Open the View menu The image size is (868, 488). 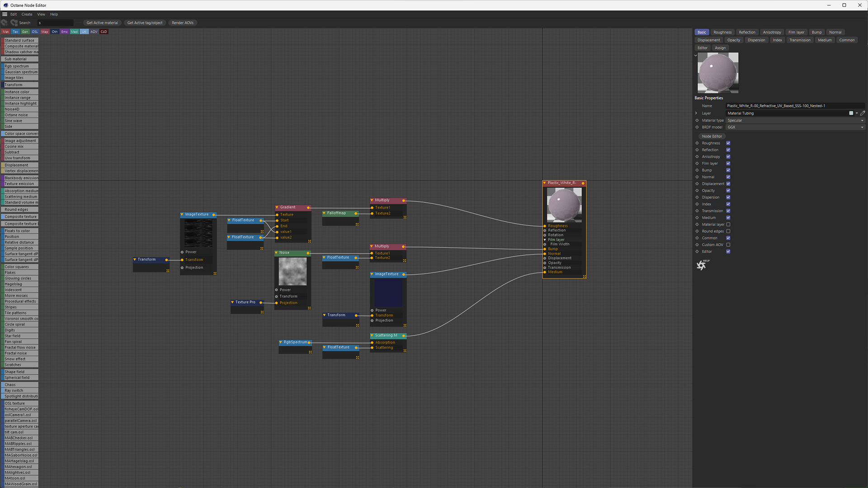pyautogui.click(x=41, y=14)
